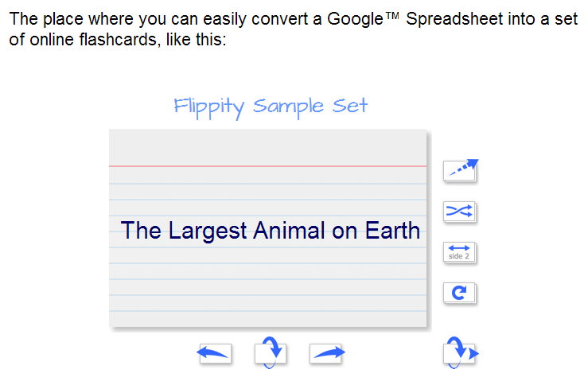Toggle the side 2 swap button
The image size is (588, 389).
pos(459,252)
